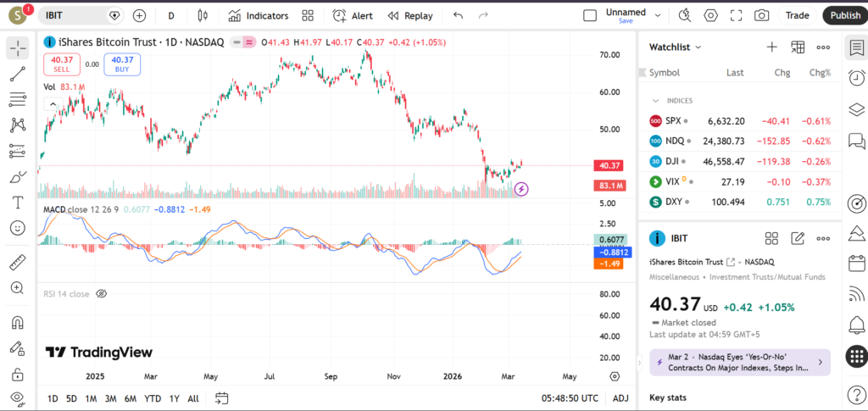
Task: Click the magnet mode icon
Action: [x=17, y=323]
